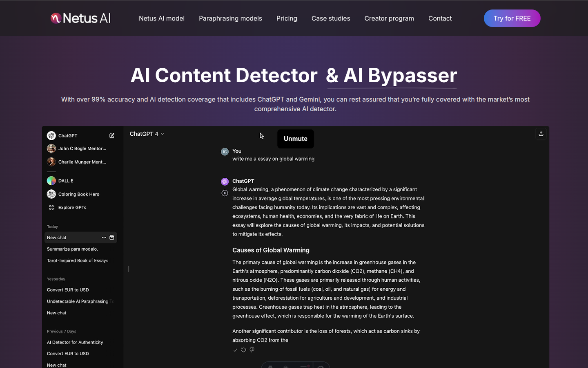This screenshot has width=588, height=368.
Task: Open the Pricing page
Action: coord(287,18)
